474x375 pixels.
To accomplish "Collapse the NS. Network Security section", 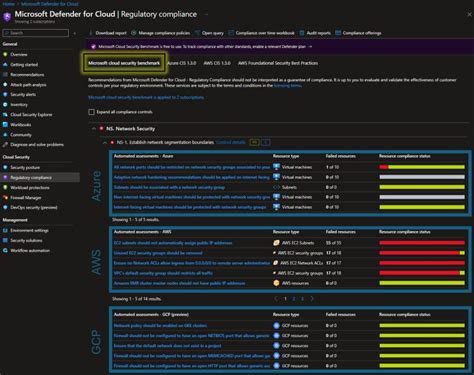I will click(x=94, y=129).
